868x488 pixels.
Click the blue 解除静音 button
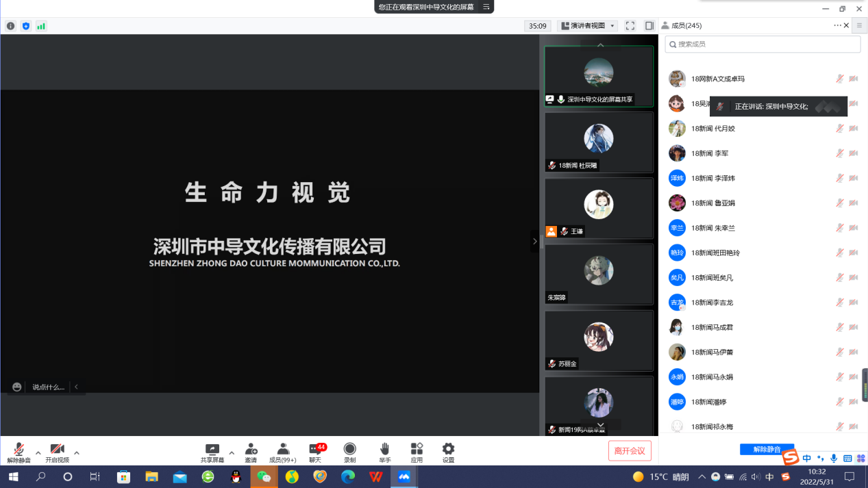(767, 450)
